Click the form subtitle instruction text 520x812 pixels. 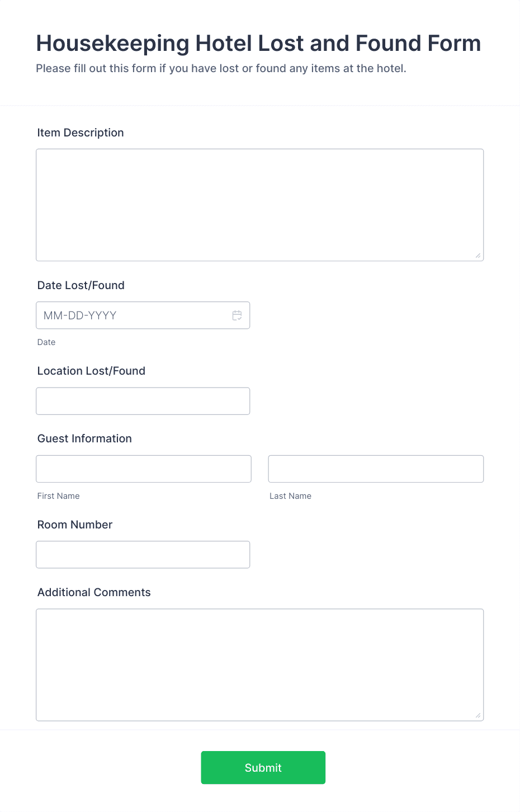tap(221, 68)
